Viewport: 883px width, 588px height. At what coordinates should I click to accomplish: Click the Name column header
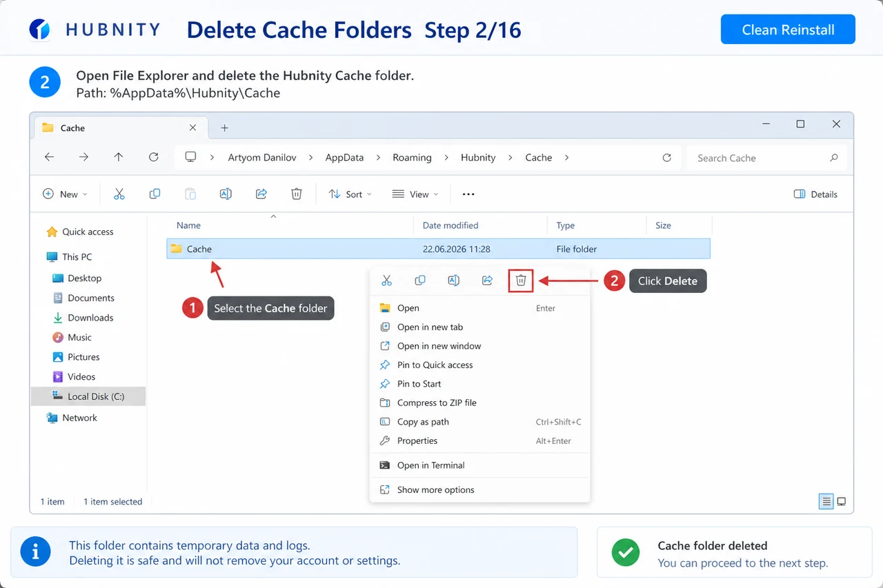(188, 225)
